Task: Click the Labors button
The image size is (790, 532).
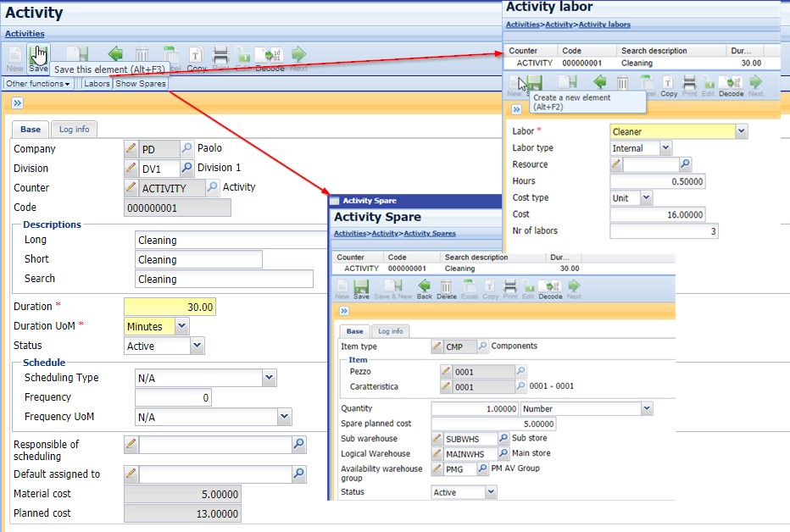Action: tap(97, 84)
